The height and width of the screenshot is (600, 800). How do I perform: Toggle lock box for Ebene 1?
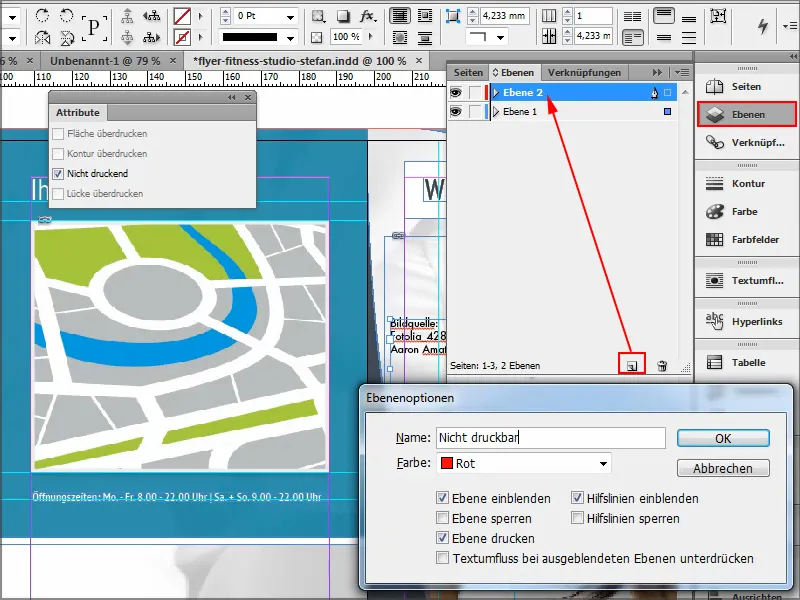point(475,111)
